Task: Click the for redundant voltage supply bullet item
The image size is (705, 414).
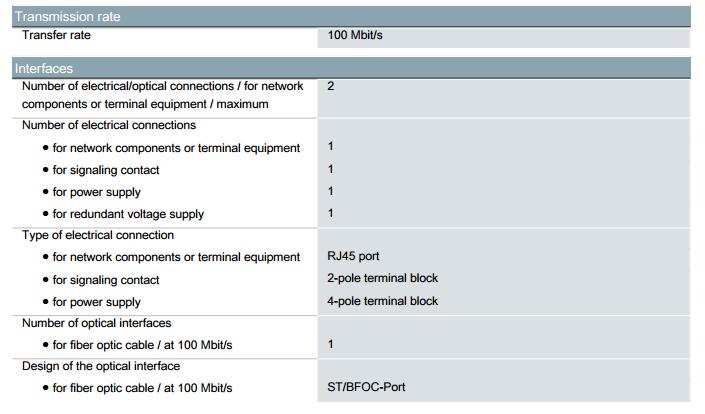Action: [124, 214]
